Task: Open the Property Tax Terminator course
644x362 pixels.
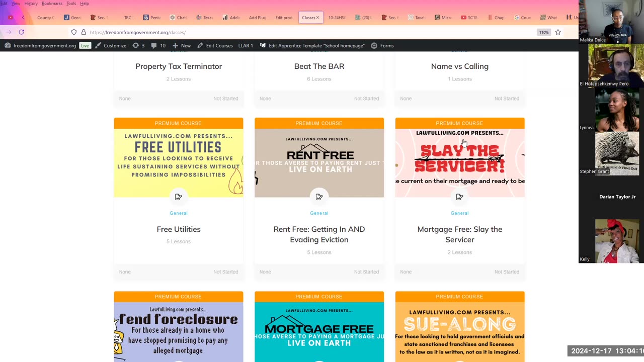Action: click(x=179, y=66)
